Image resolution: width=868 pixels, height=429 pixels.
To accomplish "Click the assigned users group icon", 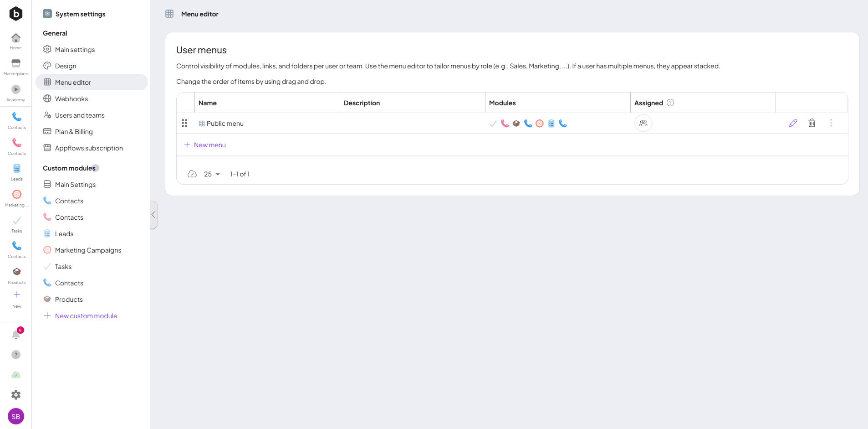I will [x=643, y=123].
